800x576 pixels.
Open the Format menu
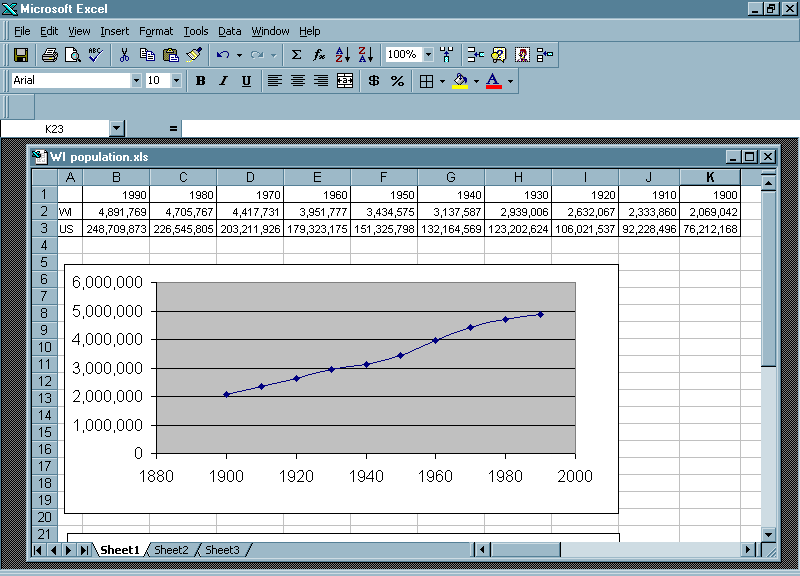(x=155, y=31)
